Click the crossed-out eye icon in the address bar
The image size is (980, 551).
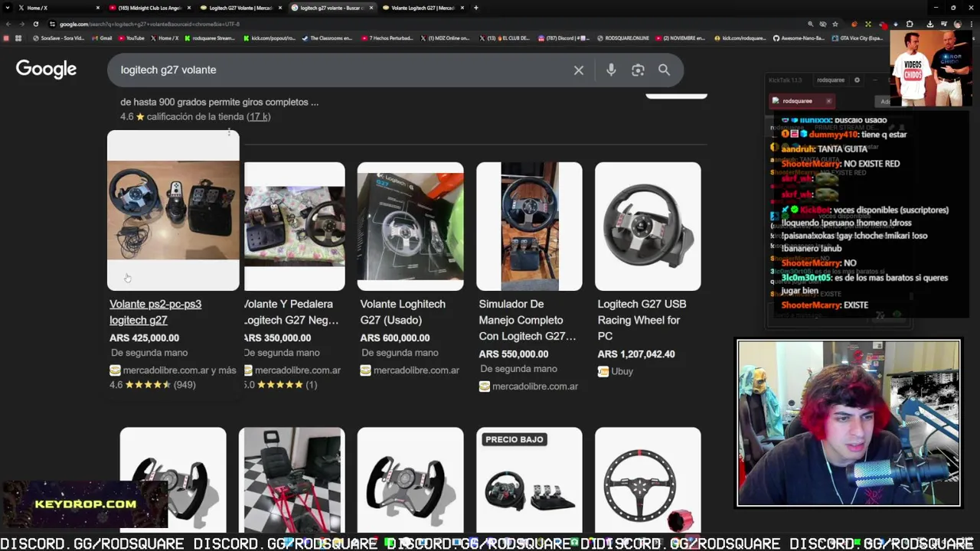(823, 24)
